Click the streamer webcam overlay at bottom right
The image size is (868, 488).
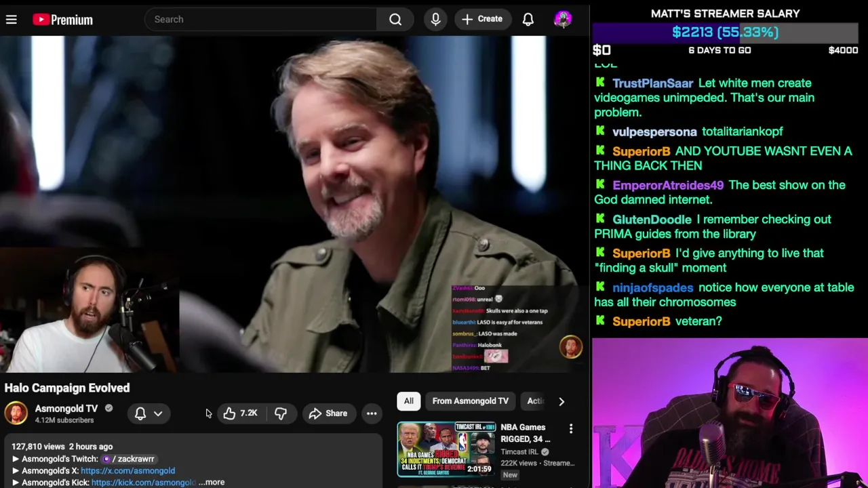tap(730, 413)
